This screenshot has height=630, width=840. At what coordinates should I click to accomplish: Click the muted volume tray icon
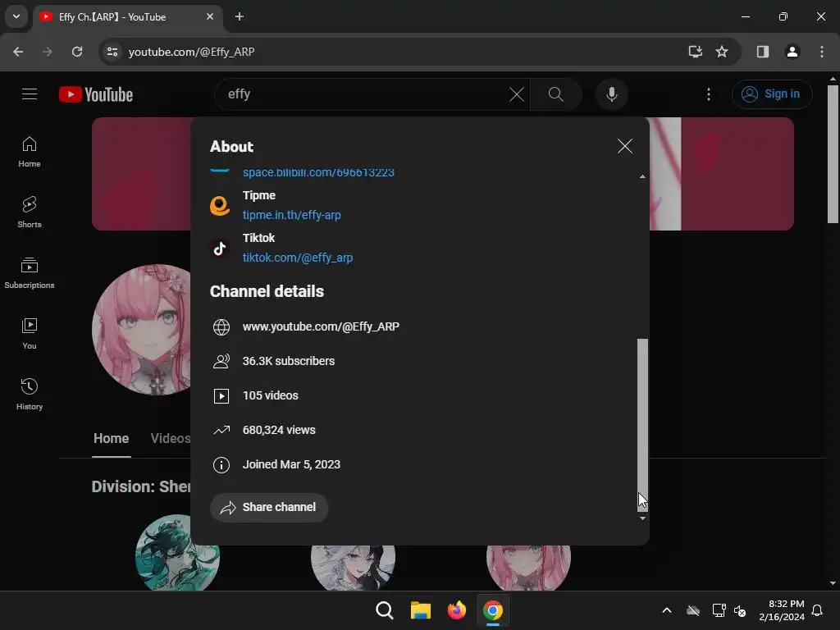tap(740, 610)
